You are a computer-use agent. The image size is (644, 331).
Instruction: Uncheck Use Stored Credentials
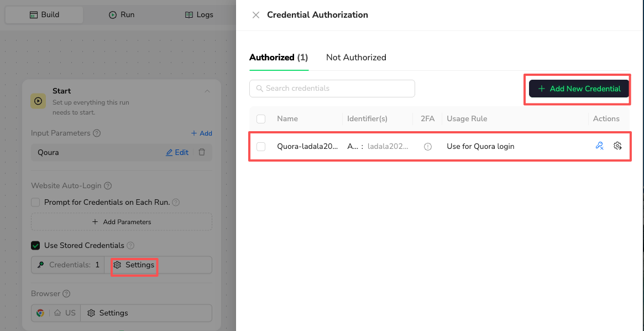tap(35, 245)
